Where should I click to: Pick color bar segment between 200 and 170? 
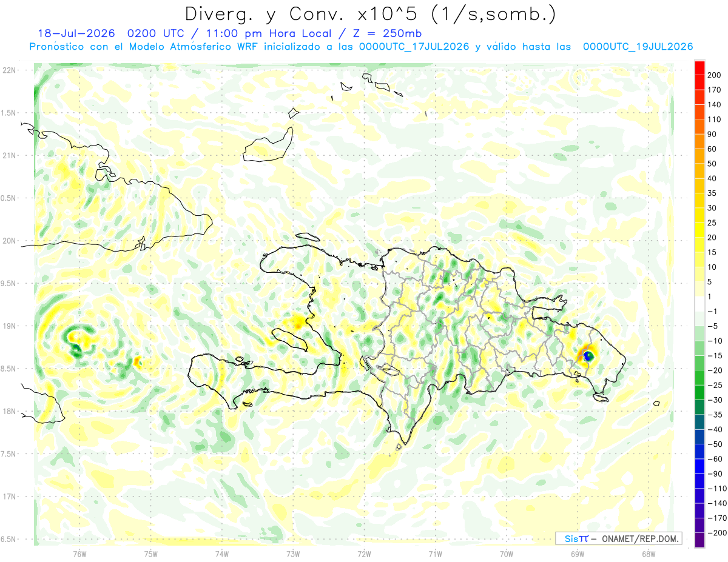coord(699,82)
